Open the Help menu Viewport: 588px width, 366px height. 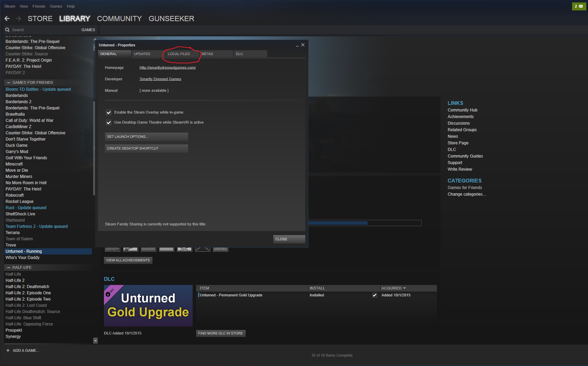coord(71,6)
